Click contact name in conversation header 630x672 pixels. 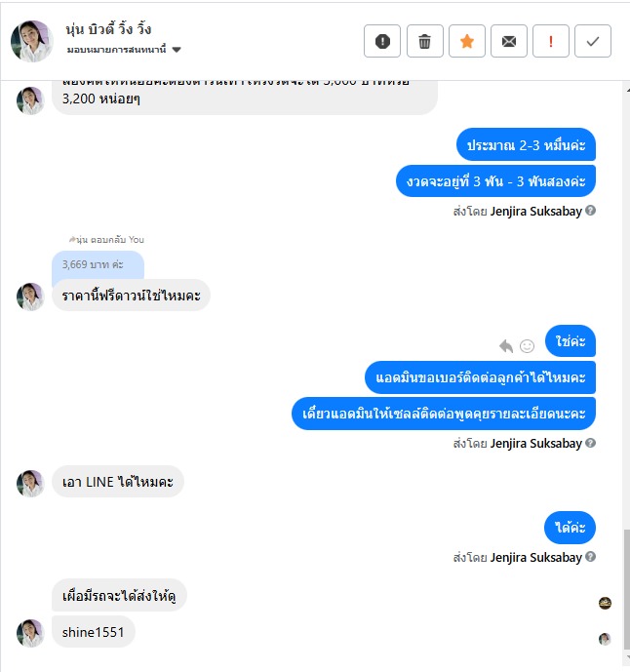tap(108, 29)
